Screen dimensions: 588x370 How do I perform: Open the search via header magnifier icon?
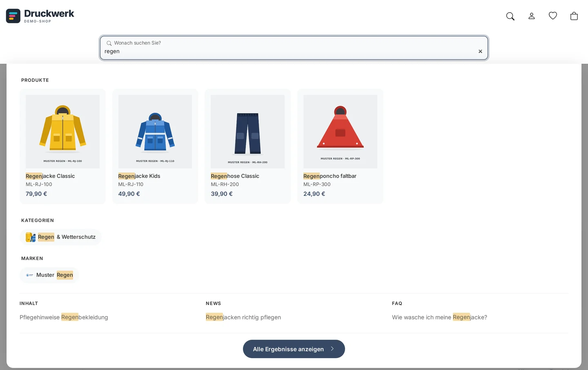(510, 16)
